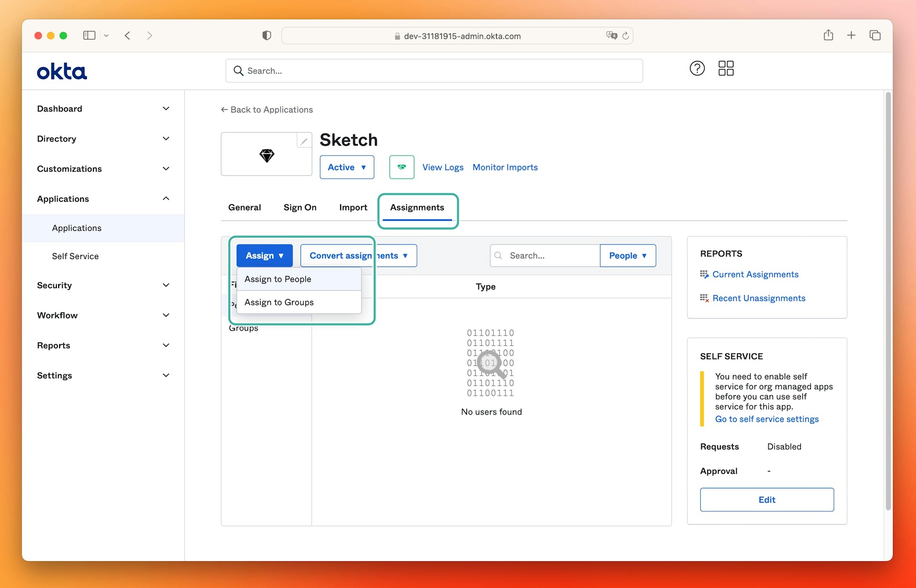The height and width of the screenshot is (588, 916).
Task: Click Monitor Imports option
Action: [x=504, y=167]
